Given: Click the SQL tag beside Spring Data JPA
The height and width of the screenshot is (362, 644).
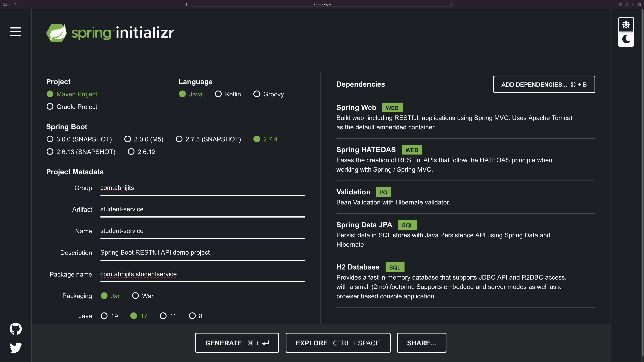Looking at the screenshot, I should (x=408, y=225).
